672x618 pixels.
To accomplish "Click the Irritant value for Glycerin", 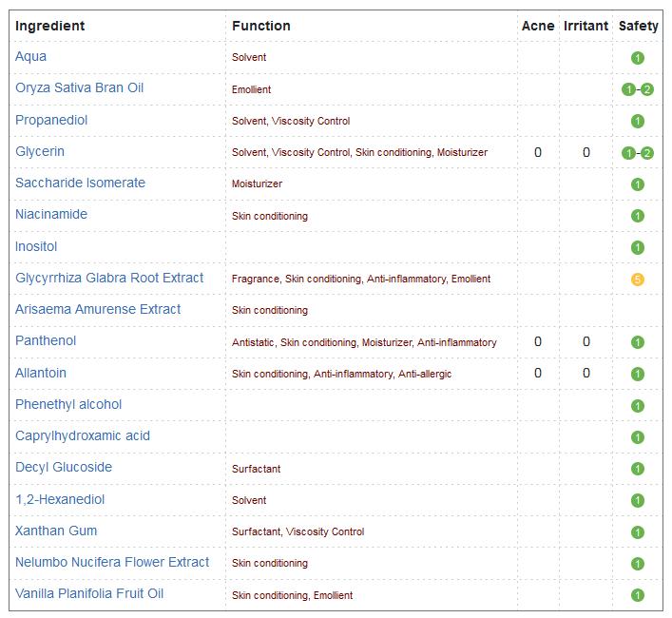I will point(586,152).
